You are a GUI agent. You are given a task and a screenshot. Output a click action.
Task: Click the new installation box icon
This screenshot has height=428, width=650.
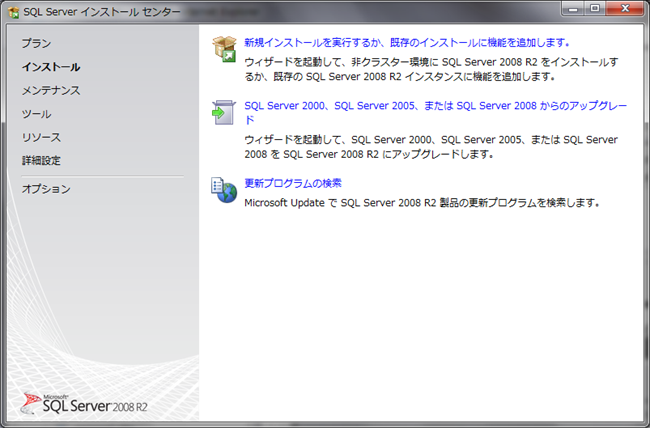pos(224,49)
